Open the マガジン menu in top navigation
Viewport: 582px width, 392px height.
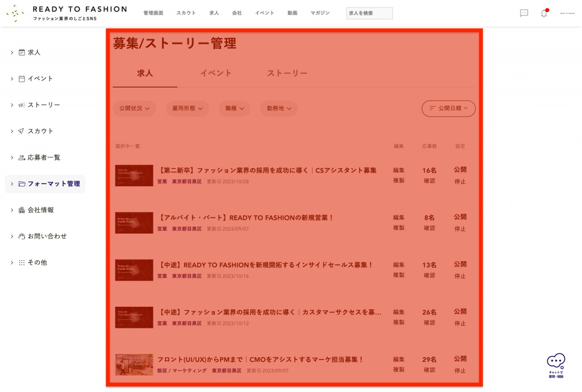(x=320, y=13)
